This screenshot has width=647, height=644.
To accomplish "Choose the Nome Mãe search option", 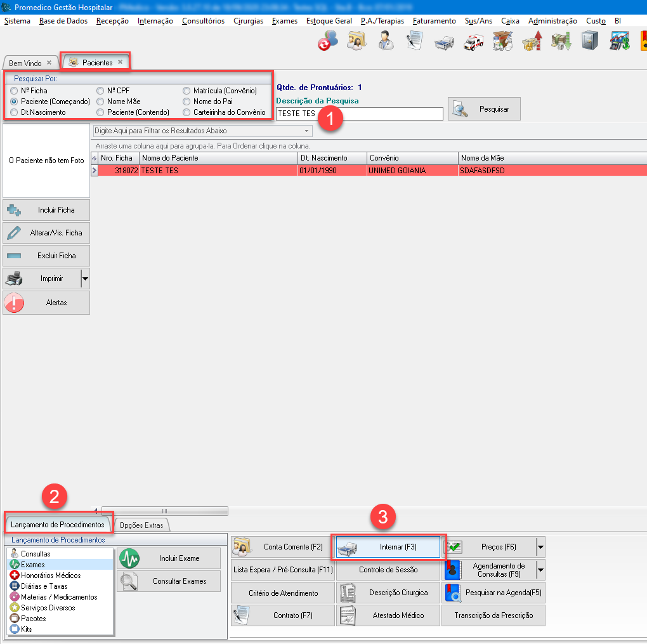I will pyautogui.click(x=100, y=102).
